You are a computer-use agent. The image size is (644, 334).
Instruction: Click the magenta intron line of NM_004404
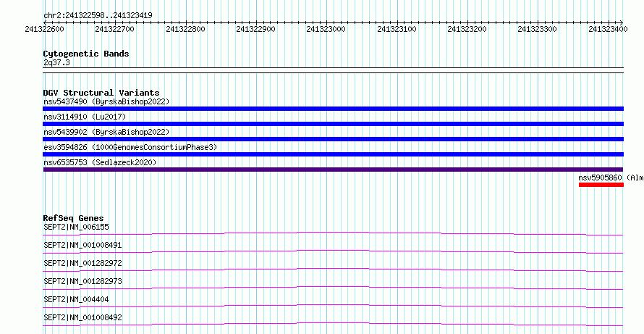333,305
